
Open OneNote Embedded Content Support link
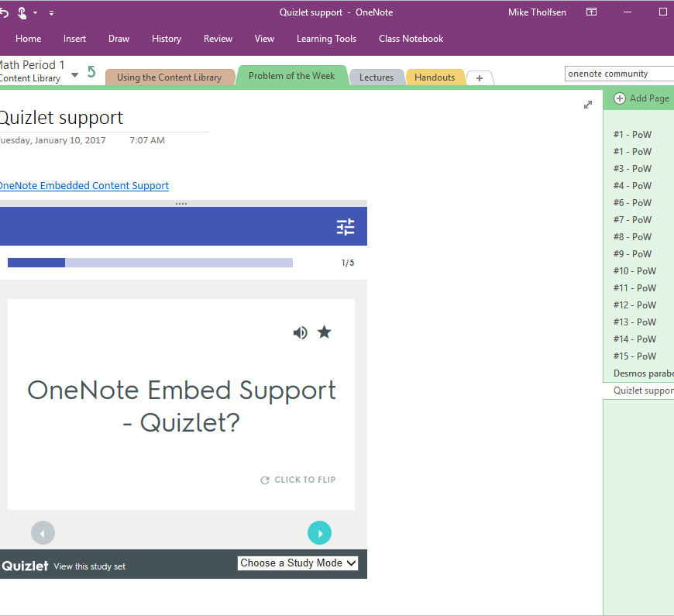pyautogui.click(x=83, y=185)
